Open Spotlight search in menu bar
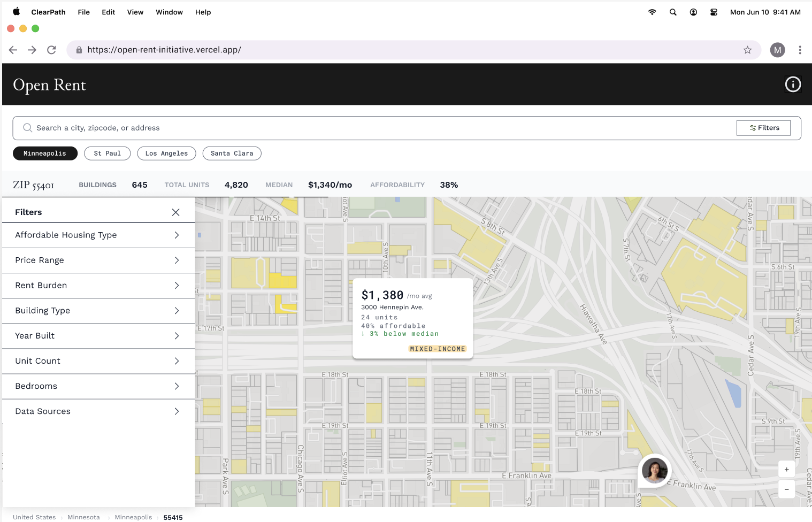 click(x=673, y=12)
